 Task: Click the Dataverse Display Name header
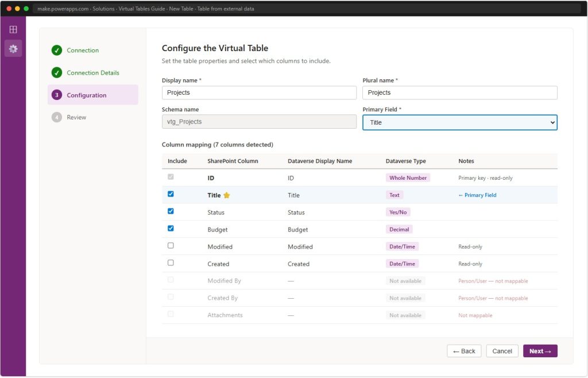[x=320, y=161]
